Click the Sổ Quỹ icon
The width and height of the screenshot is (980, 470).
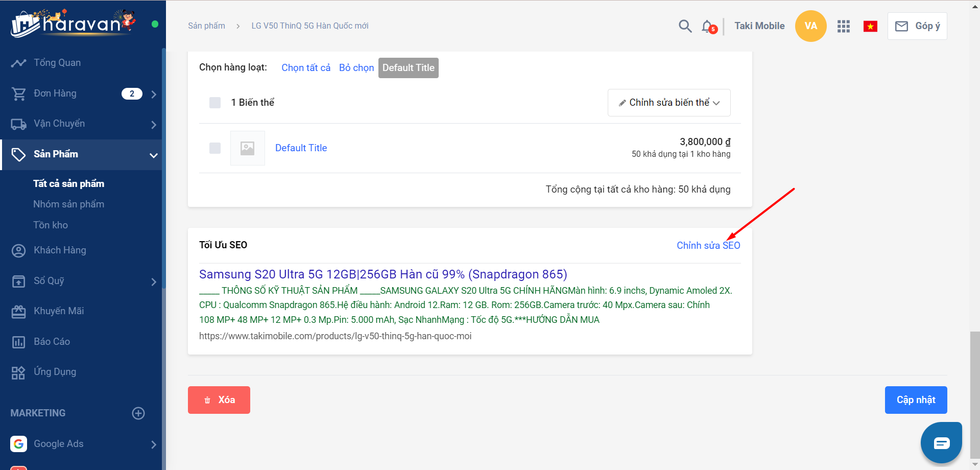click(18, 281)
